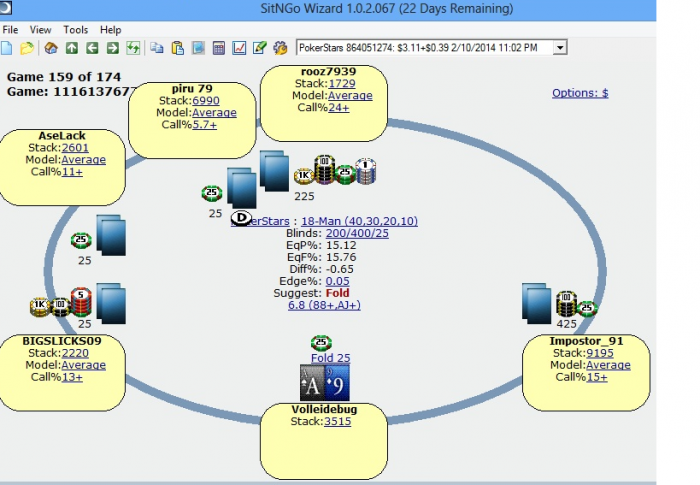Click the Fold 25 action link
The image size is (700, 485).
(x=330, y=358)
